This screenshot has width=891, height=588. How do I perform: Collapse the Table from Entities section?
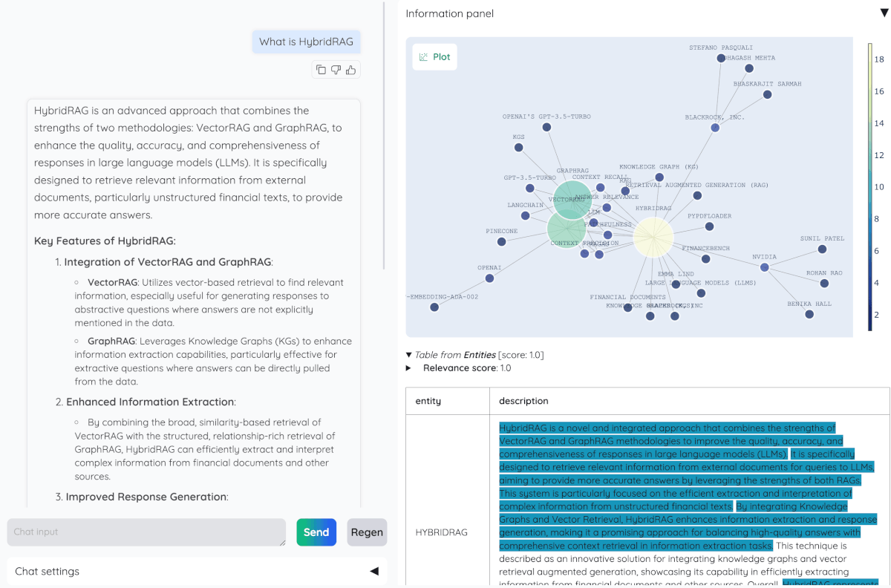point(408,355)
